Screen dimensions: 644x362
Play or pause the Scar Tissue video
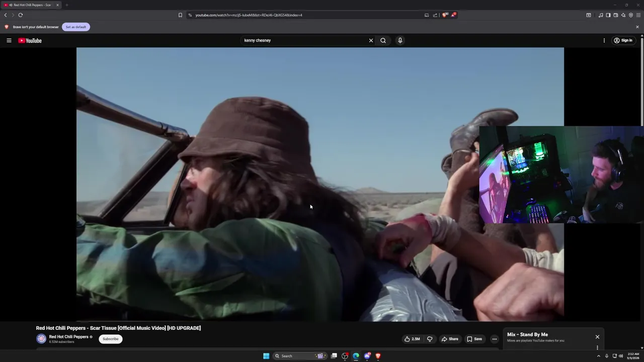click(320, 184)
